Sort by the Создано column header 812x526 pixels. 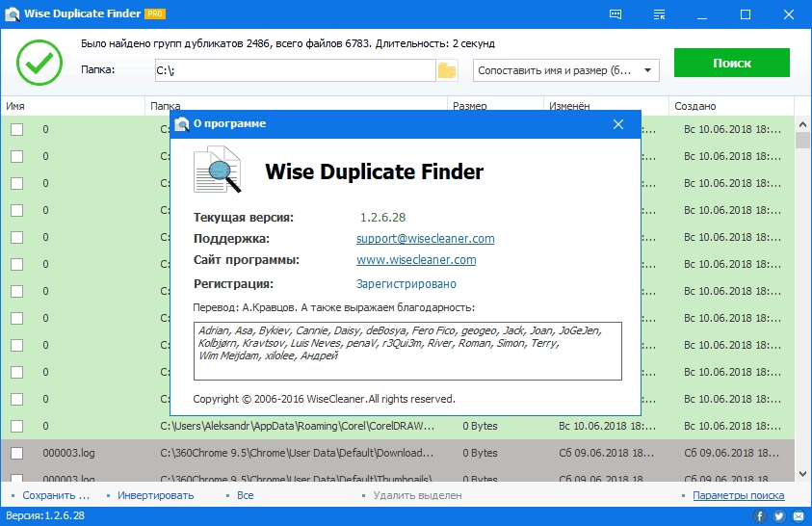[731, 106]
